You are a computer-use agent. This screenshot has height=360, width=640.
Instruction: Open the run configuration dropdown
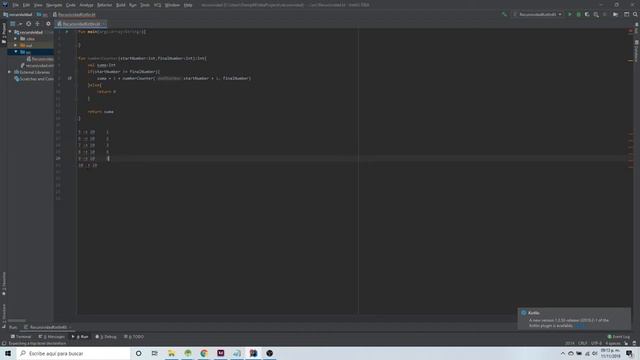(x=537, y=14)
